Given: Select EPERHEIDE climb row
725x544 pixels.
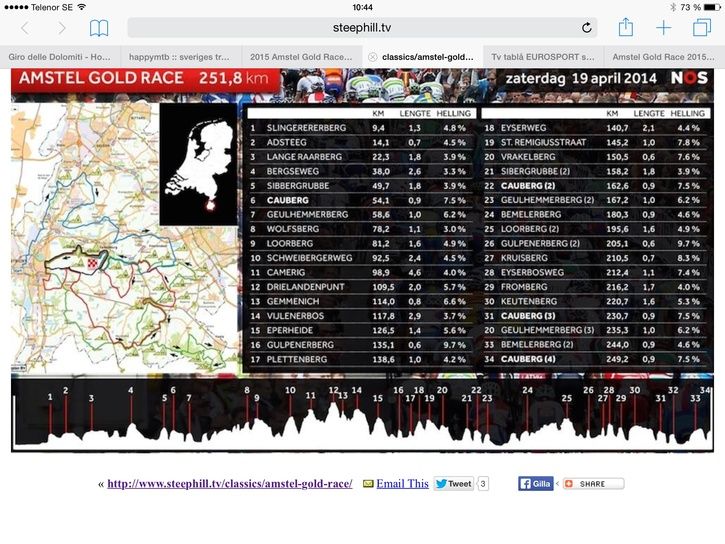Looking at the screenshot, I should [x=361, y=330].
